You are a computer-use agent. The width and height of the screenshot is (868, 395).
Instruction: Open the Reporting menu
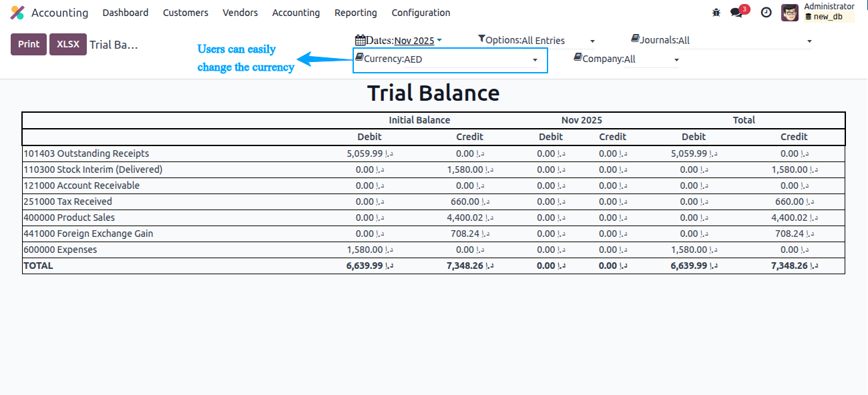click(356, 13)
